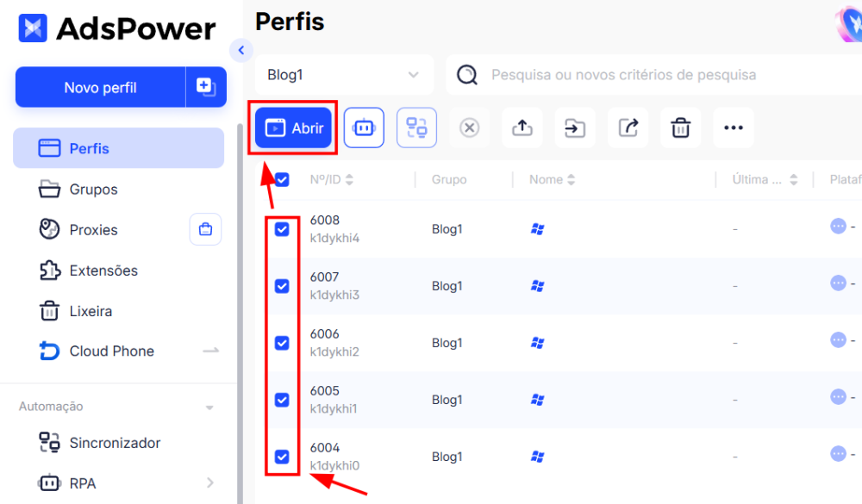
Task: Click the synchronizer toolbar icon
Action: coord(416,128)
